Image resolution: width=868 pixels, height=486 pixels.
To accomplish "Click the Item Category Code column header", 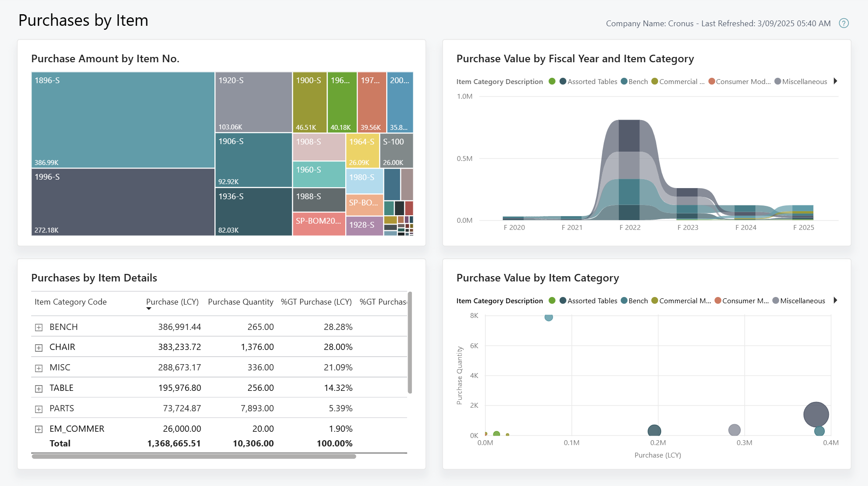I will [x=70, y=302].
